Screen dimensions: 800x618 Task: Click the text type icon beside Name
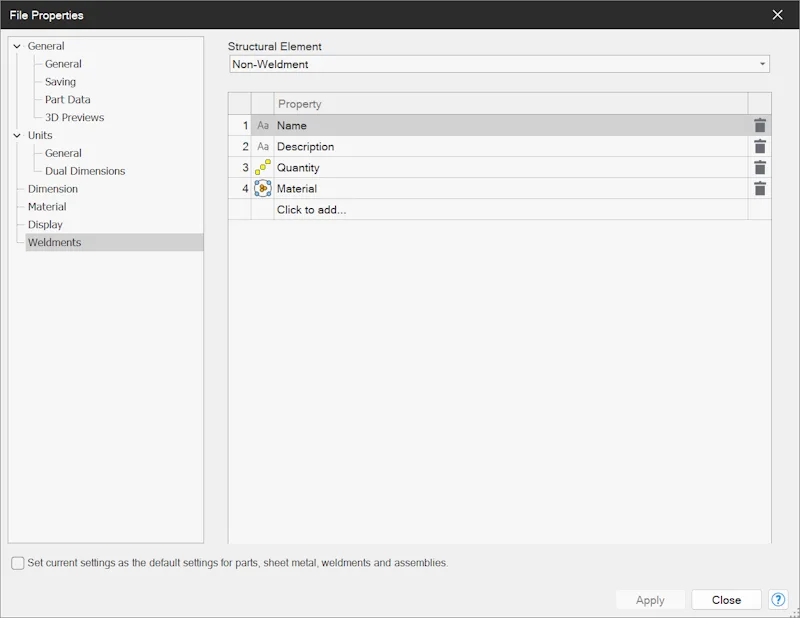point(263,126)
